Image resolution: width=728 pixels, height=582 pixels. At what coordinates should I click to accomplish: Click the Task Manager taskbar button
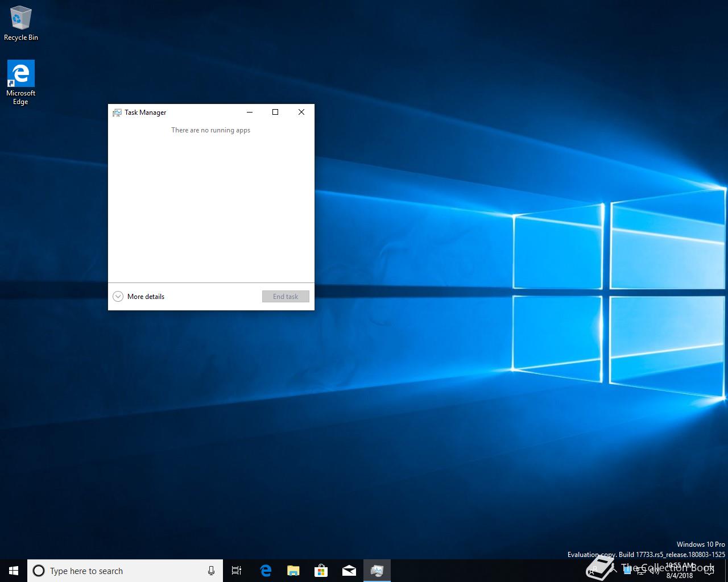[377, 571]
